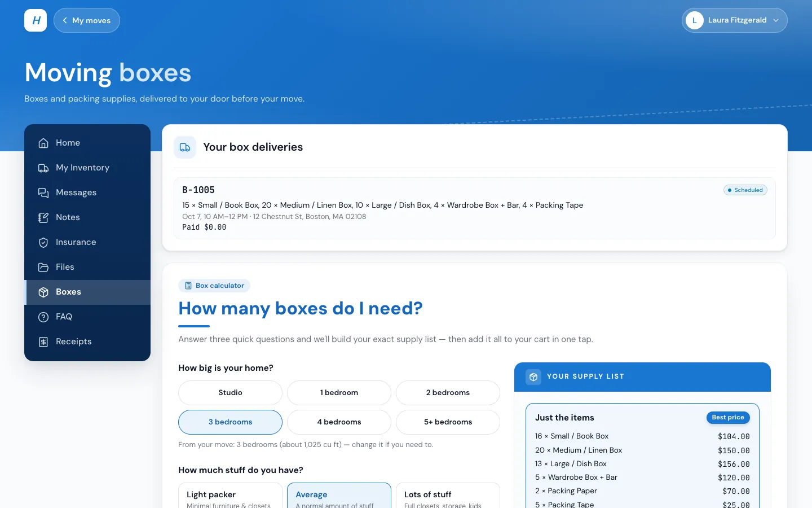Click the 20 × Medium / Linen Box line
Image resolution: width=812 pixels, height=508 pixels.
tap(642, 450)
